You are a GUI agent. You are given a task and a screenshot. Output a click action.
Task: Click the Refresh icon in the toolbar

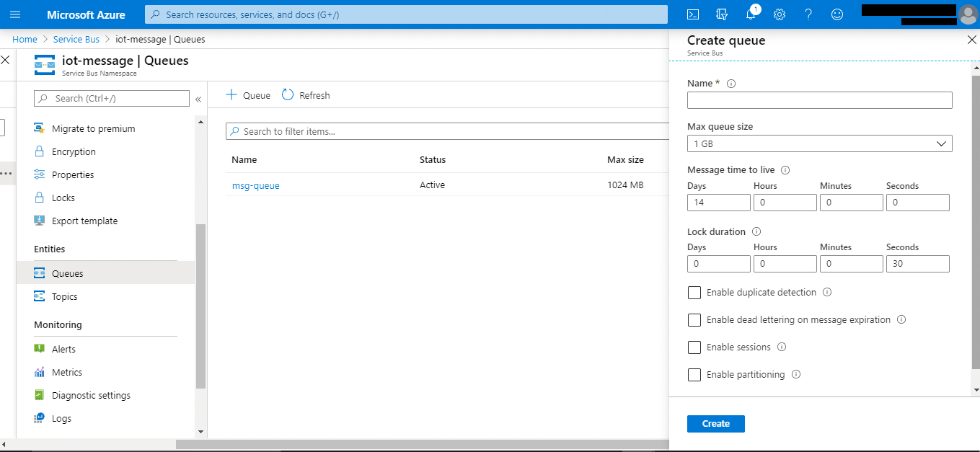288,95
